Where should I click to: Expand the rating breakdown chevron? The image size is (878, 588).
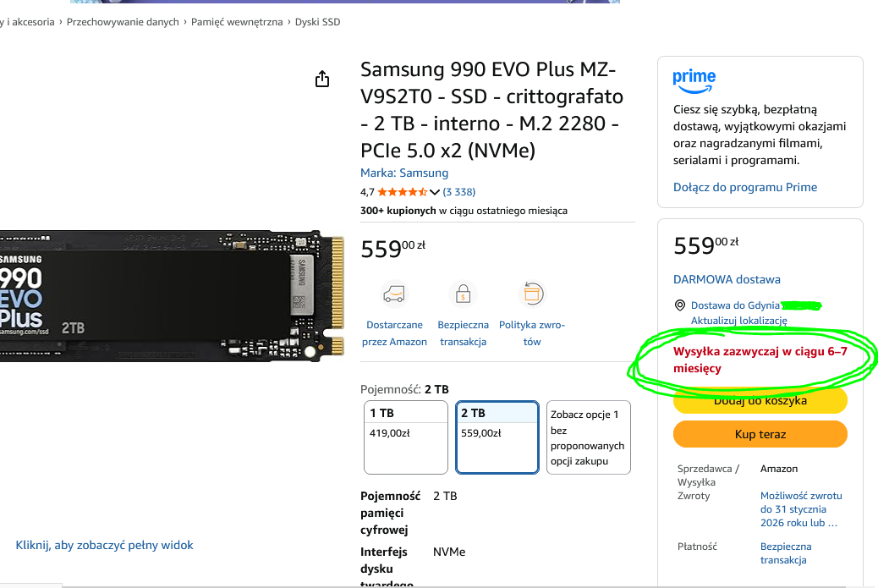pos(435,192)
